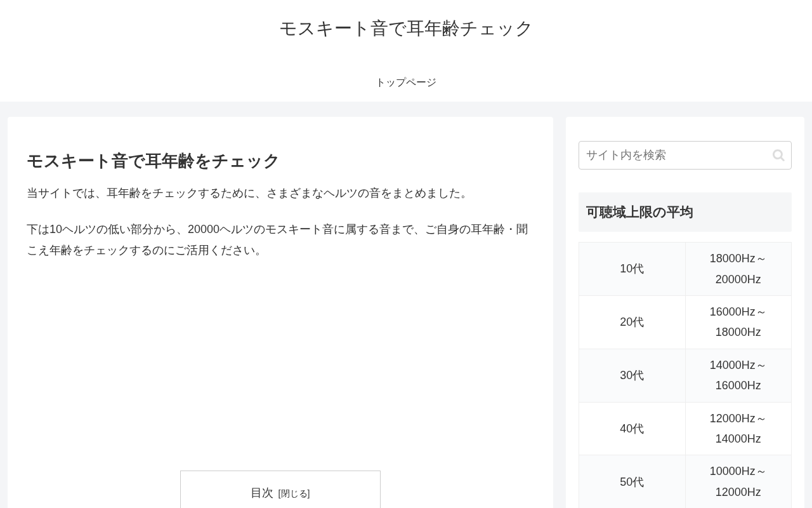812x508 pixels.
Task: Click the 12000Hz～14000Hz cell
Action: (x=738, y=429)
